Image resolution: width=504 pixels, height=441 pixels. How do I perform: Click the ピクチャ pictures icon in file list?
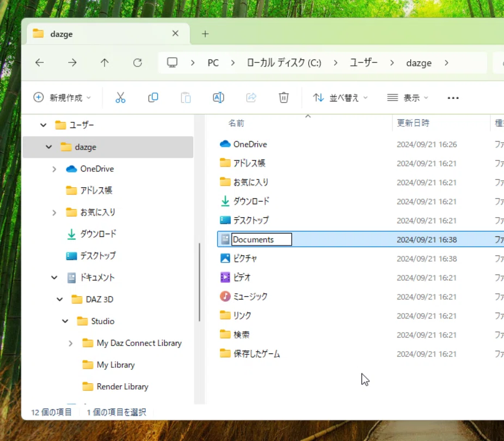point(225,258)
